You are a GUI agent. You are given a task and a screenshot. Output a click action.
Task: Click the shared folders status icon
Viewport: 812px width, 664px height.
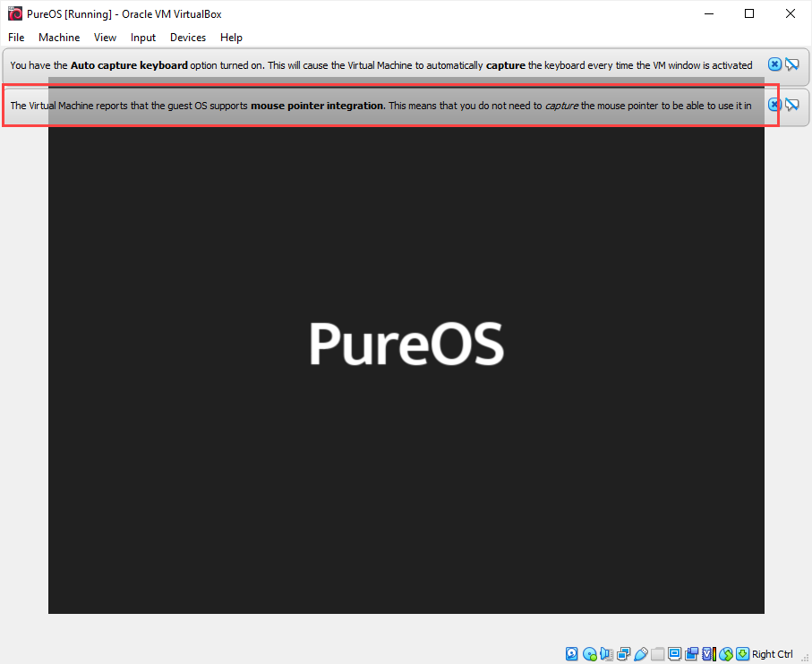[x=658, y=653]
